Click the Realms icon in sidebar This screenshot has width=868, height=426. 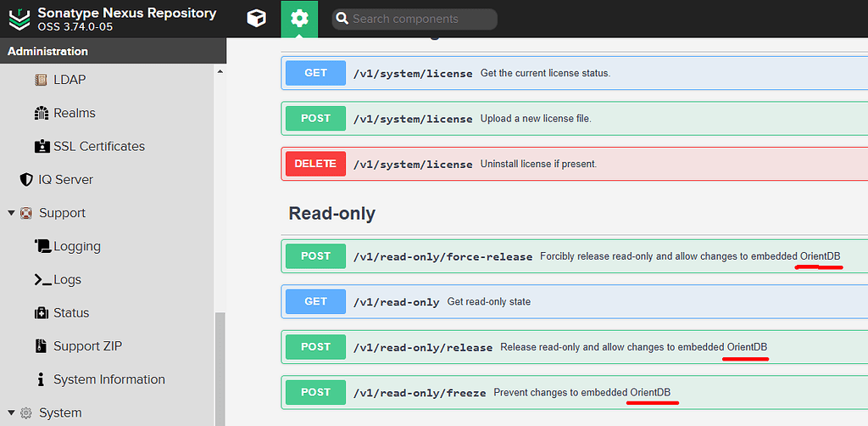point(41,113)
